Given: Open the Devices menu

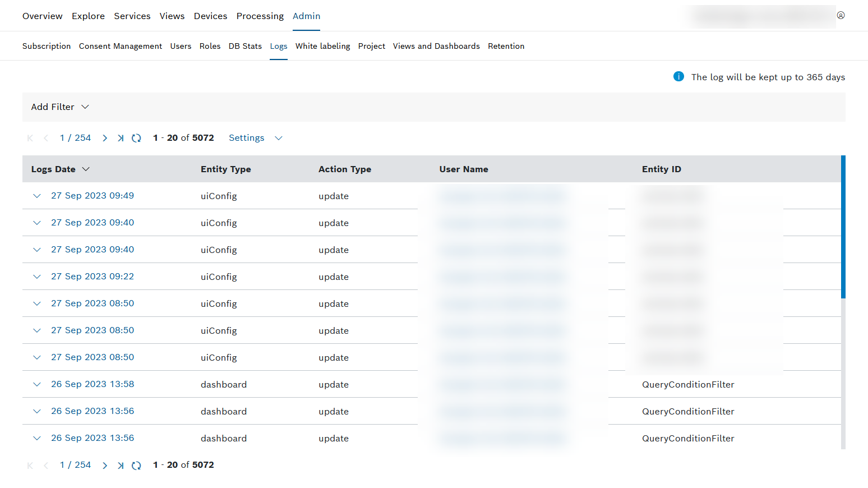Looking at the screenshot, I should tap(210, 16).
